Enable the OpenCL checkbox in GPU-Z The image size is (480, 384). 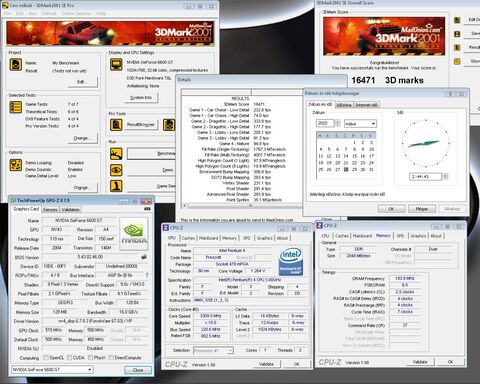[x=46, y=358]
